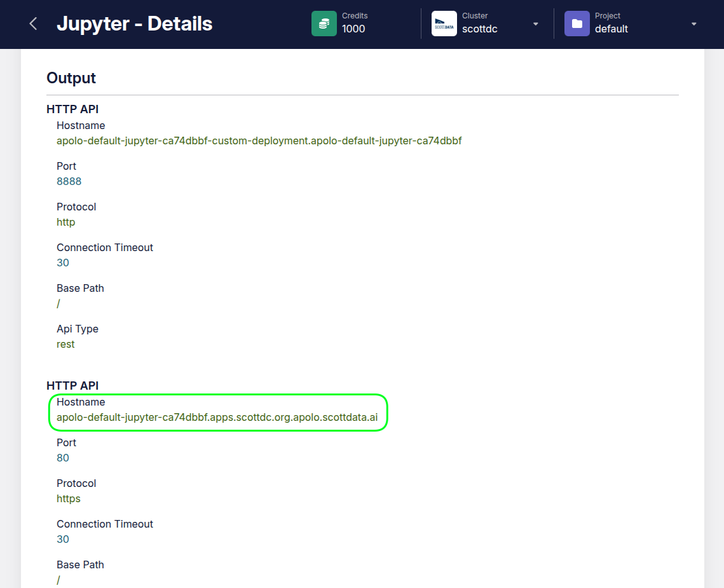Viewport: 724px width, 588px height.
Task: Expand the Cluster scottdc dropdown arrow
Action: tap(535, 24)
